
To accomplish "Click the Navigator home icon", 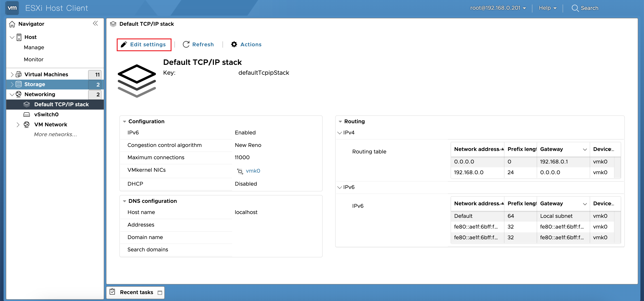I will pos(12,24).
